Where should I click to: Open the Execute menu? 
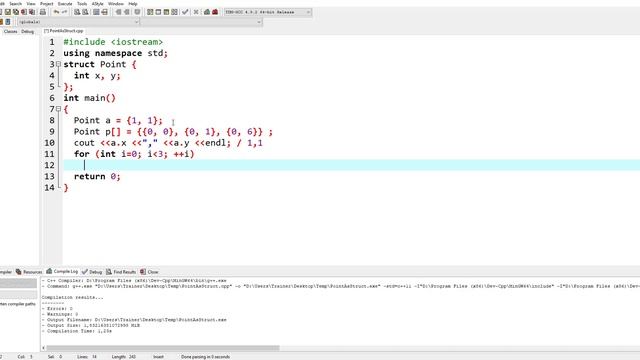click(x=65, y=4)
